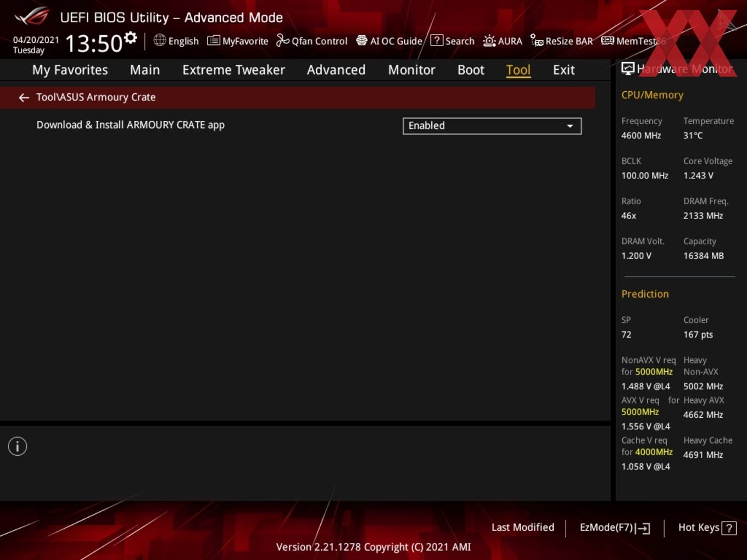Click English language label
Viewport: 747px width, 560px height.
[183, 41]
